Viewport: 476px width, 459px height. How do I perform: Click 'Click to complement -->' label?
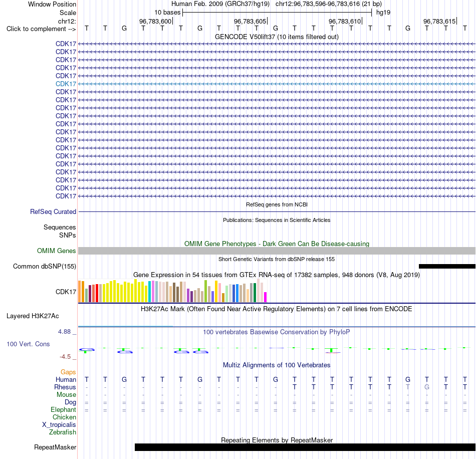point(41,29)
